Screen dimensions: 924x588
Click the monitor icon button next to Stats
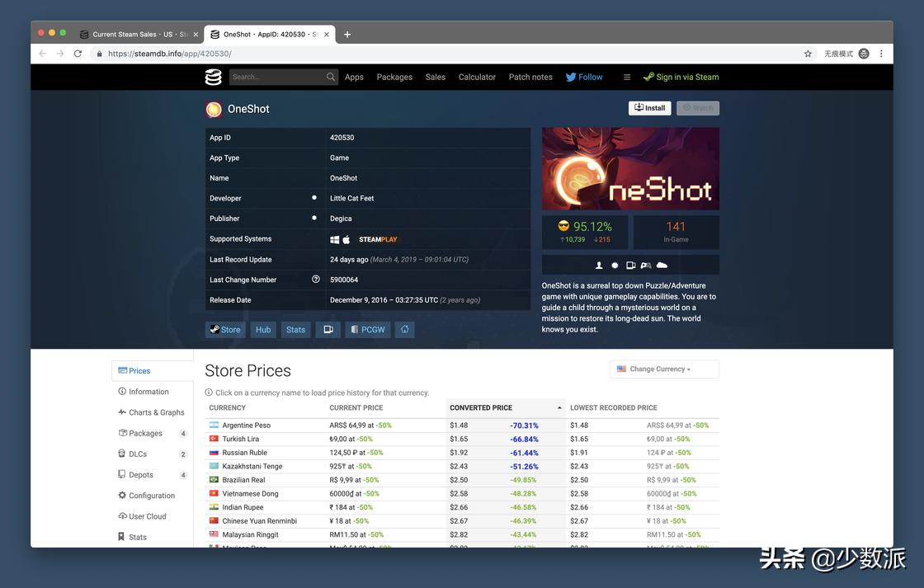[x=328, y=330]
